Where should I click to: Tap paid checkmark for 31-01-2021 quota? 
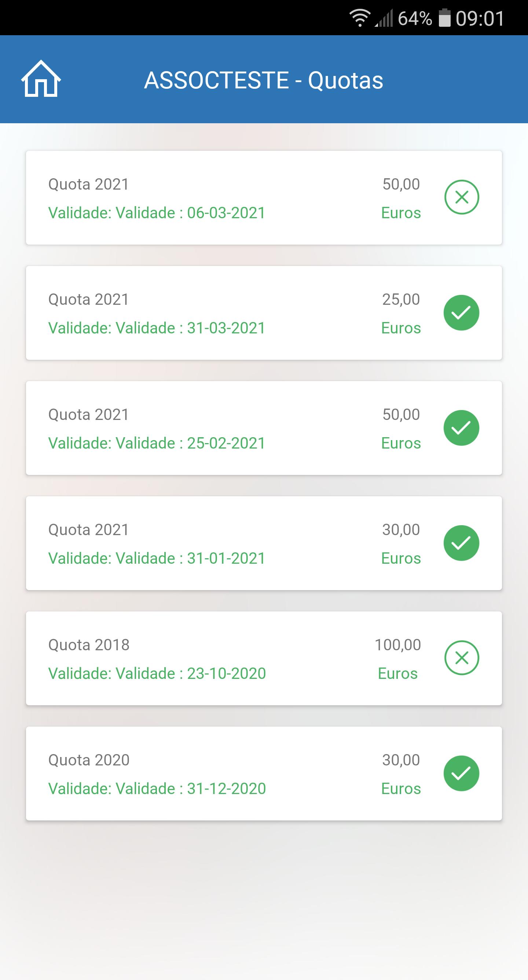click(x=461, y=543)
